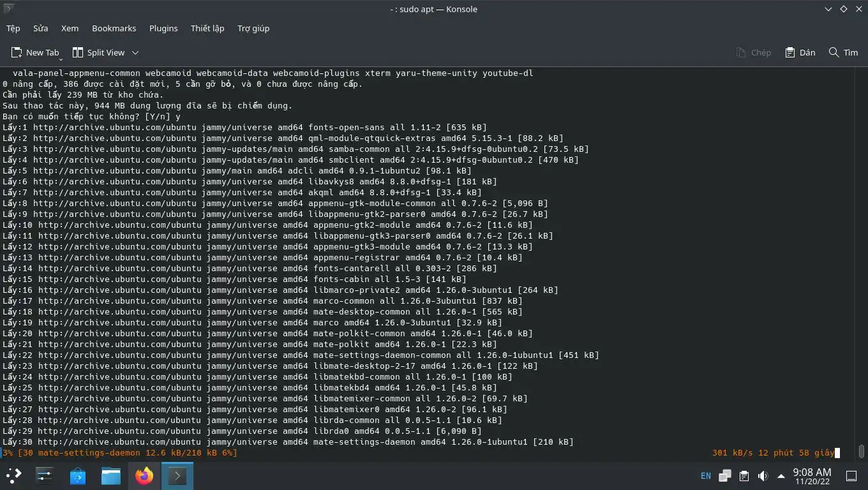
Task: Open the clipboard tray icon
Action: [x=744, y=475]
